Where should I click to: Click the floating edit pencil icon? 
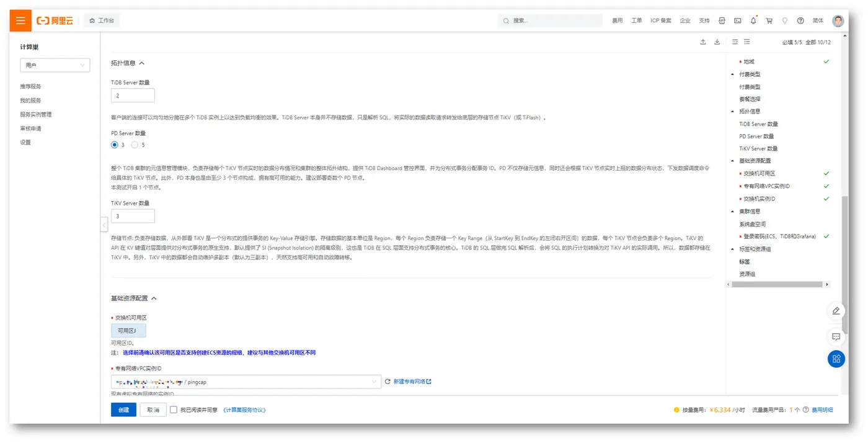pyautogui.click(x=836, y=310)
